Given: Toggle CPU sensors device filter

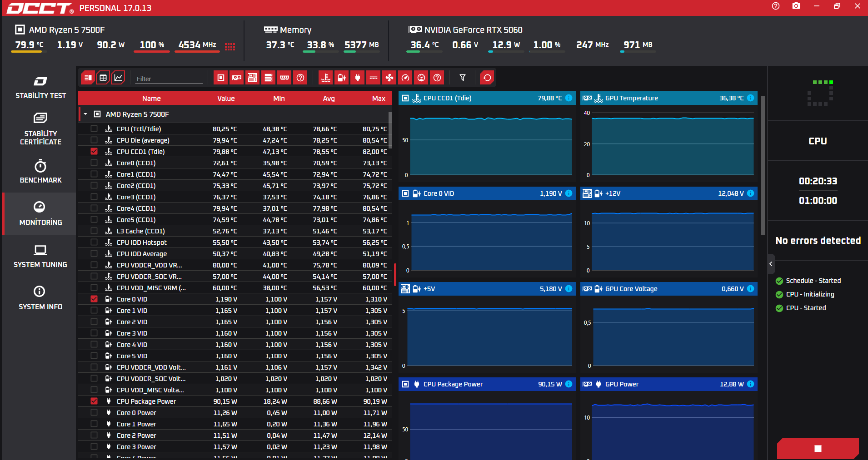Looking at the screenshot, I should [221, 78].
